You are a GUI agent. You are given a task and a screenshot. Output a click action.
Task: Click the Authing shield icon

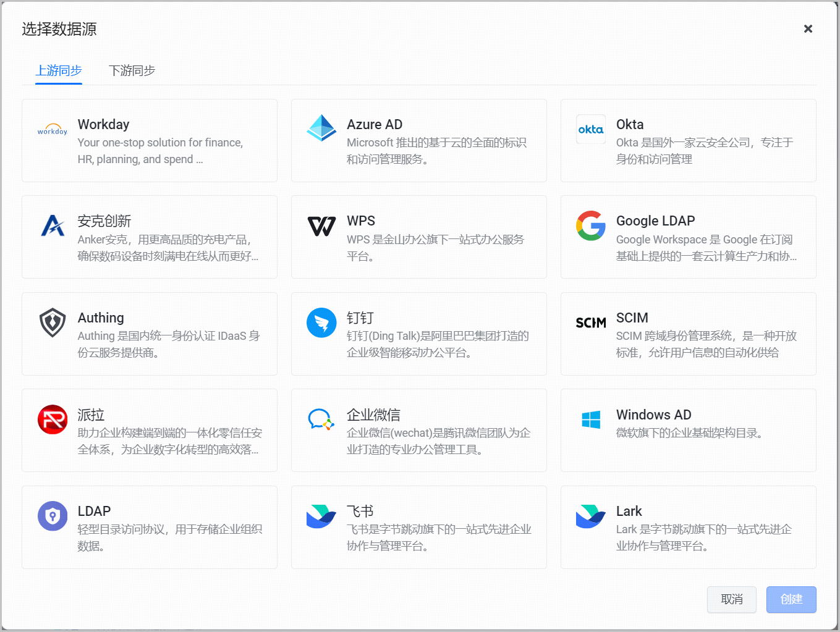(53, 322)
